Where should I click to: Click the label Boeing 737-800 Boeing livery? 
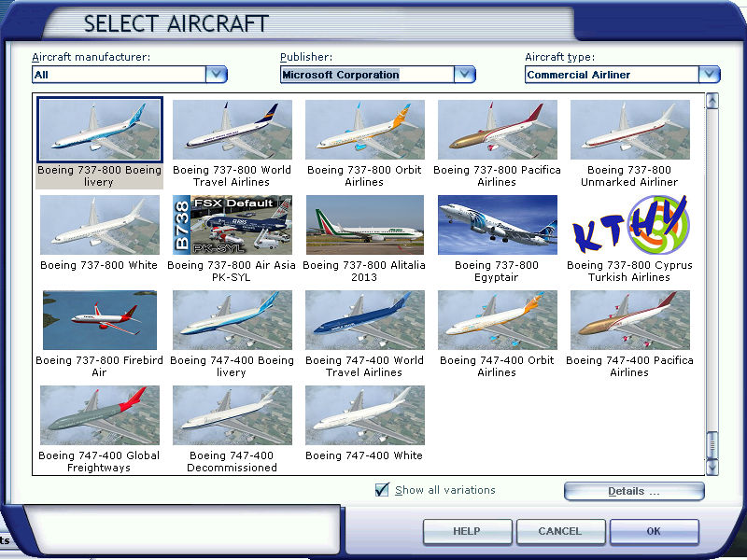coord(100,175)
